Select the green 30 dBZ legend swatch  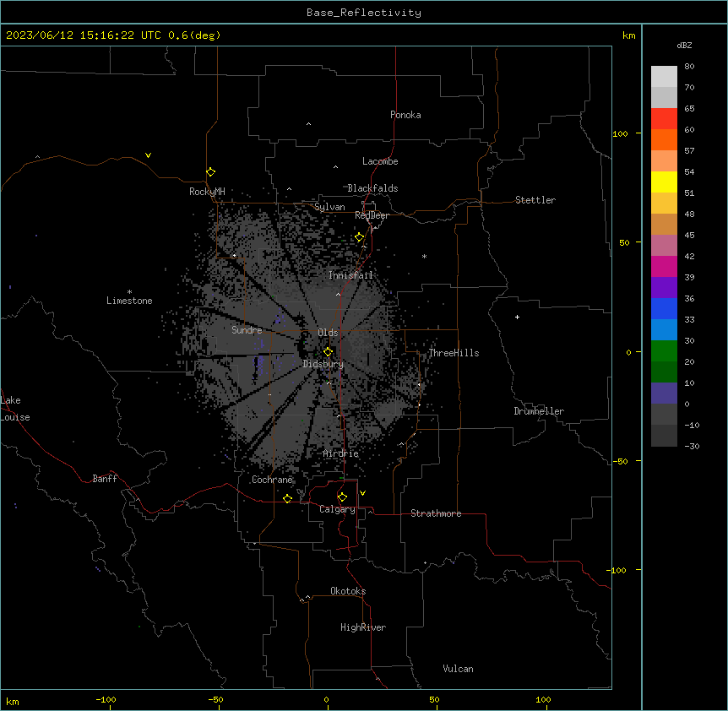[664, 351]
